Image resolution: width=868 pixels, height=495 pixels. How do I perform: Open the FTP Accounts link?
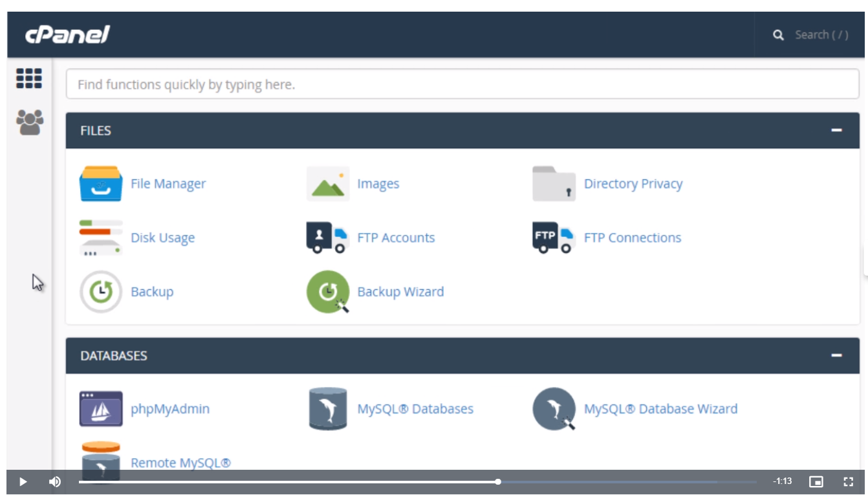396,237
